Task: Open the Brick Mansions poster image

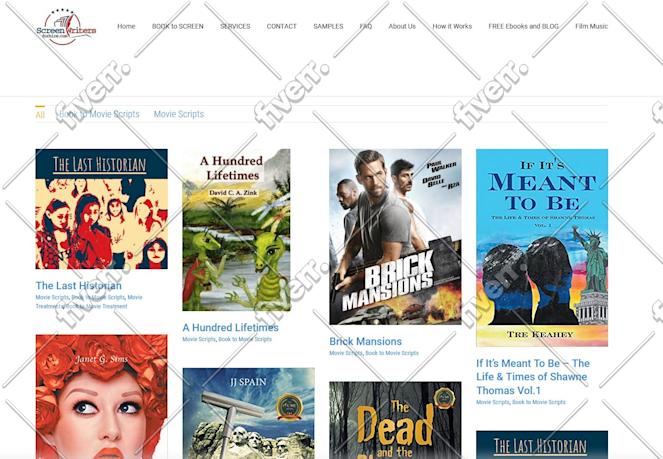Action: coord(395,237)
